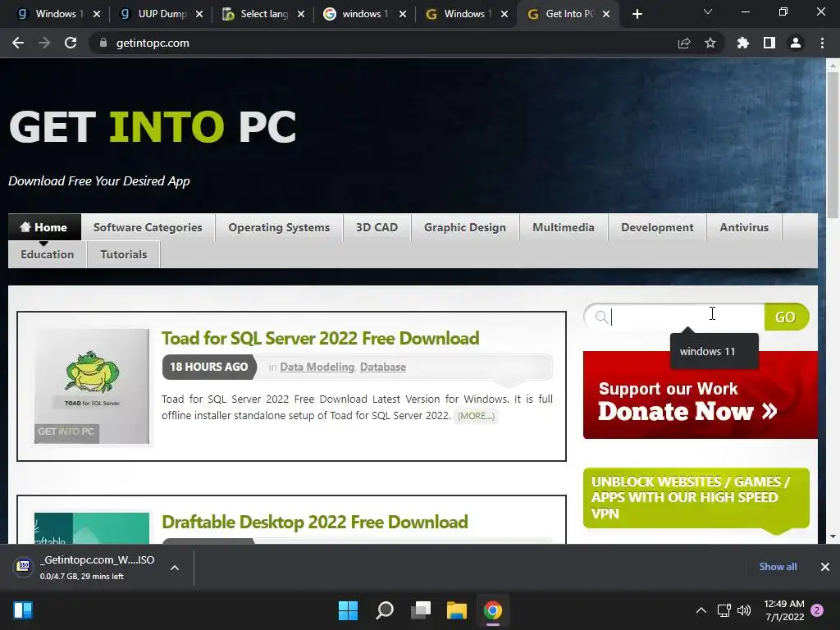Click the magnifier icon in search box
Viewport: 840px width, 630px height.
tap(601, 317)
